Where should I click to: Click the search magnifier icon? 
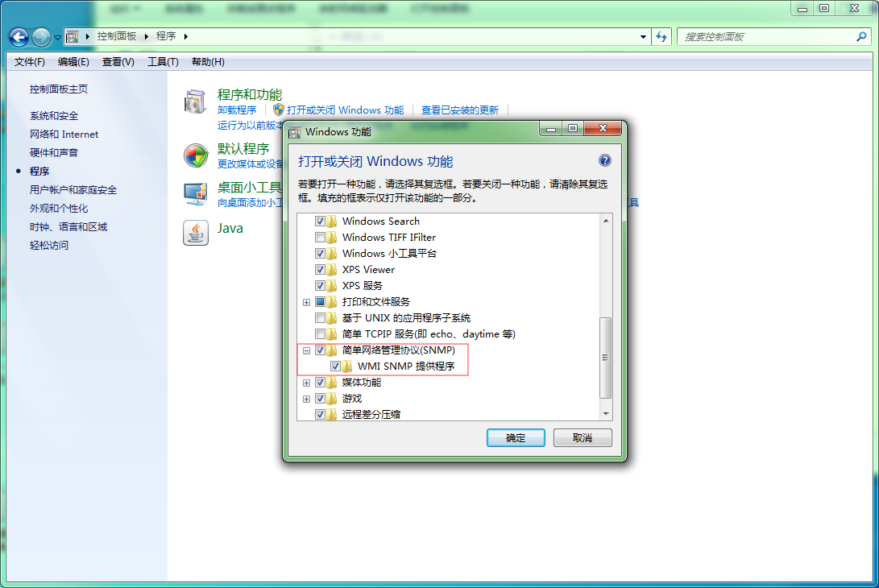[x=861, y=37]
